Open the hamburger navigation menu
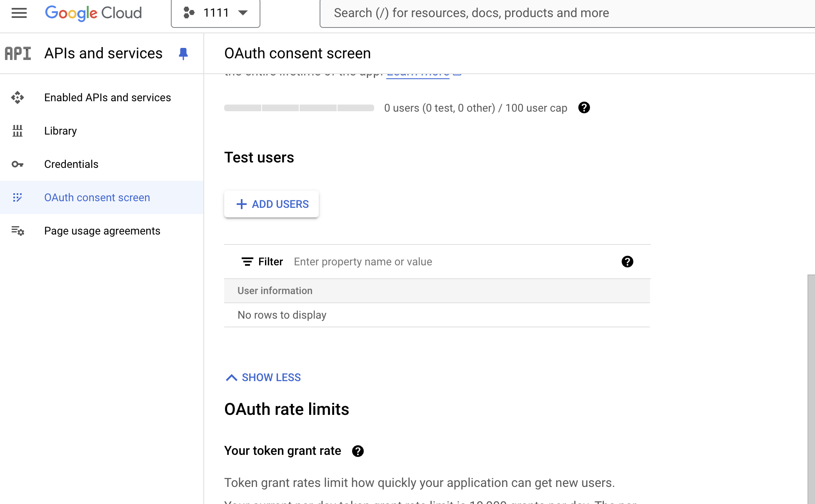815x504 pixels. coord(19,13)
